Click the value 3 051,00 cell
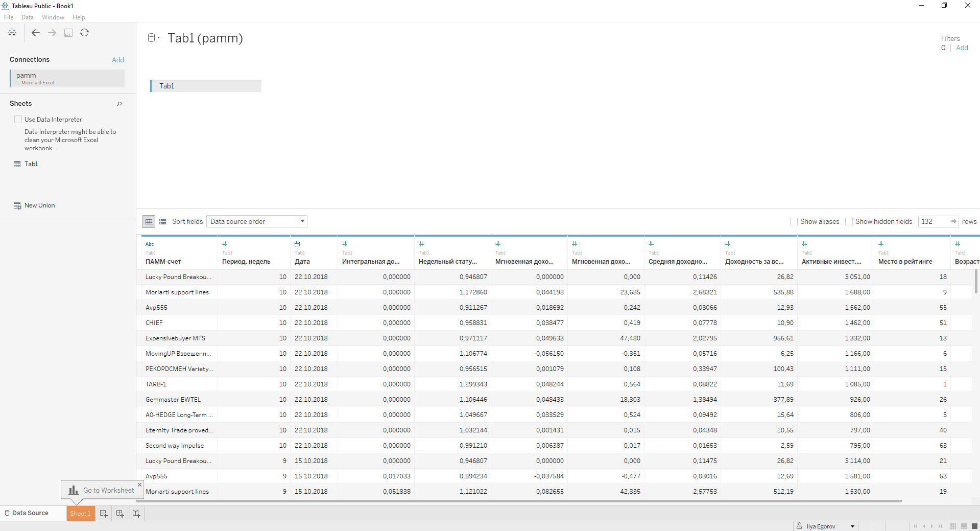 point(835,277)
